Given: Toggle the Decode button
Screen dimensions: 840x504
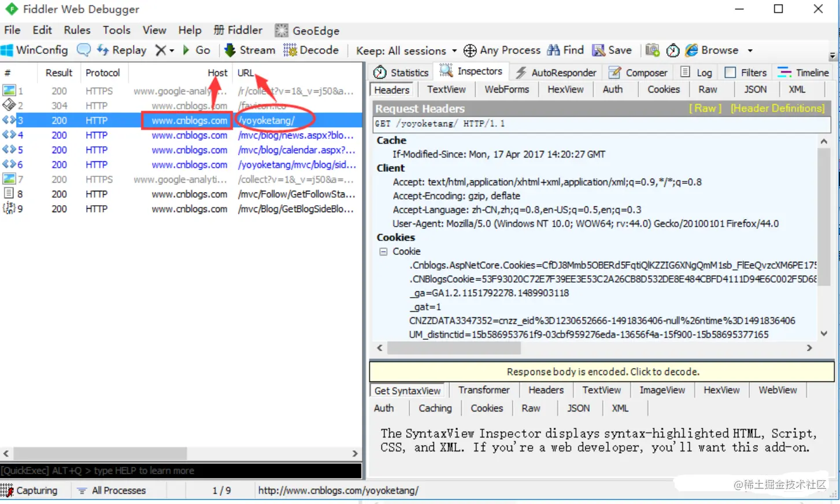Looking at the screenshot, I should click(x=311, y=50).
